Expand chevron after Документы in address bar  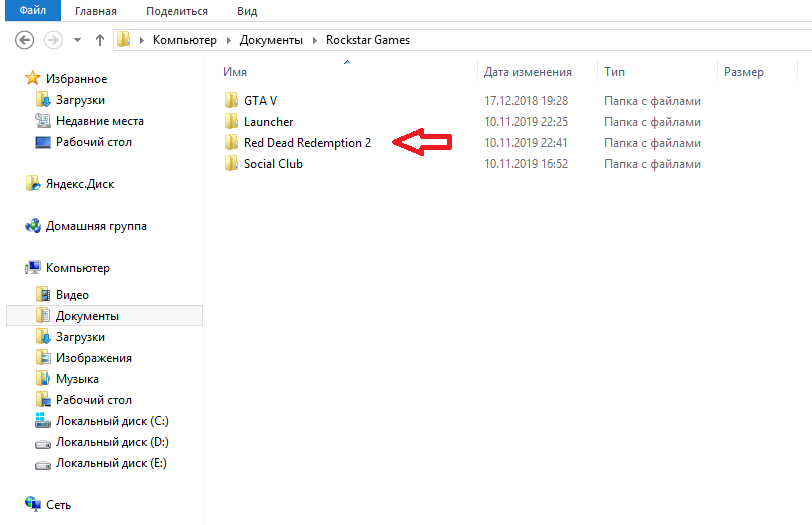click(x=314, y=40)
